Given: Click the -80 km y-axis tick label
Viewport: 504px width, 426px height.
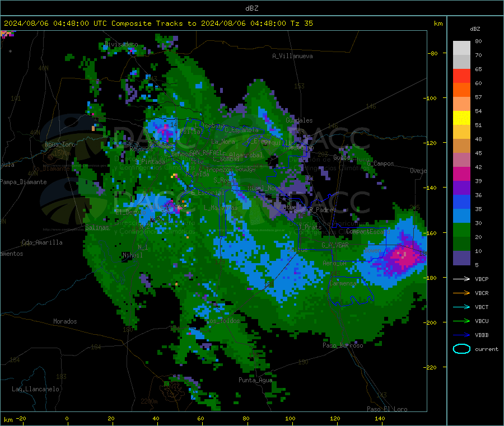Looking at the screenshot, I should pyautogui.click(x=432, y=53).
